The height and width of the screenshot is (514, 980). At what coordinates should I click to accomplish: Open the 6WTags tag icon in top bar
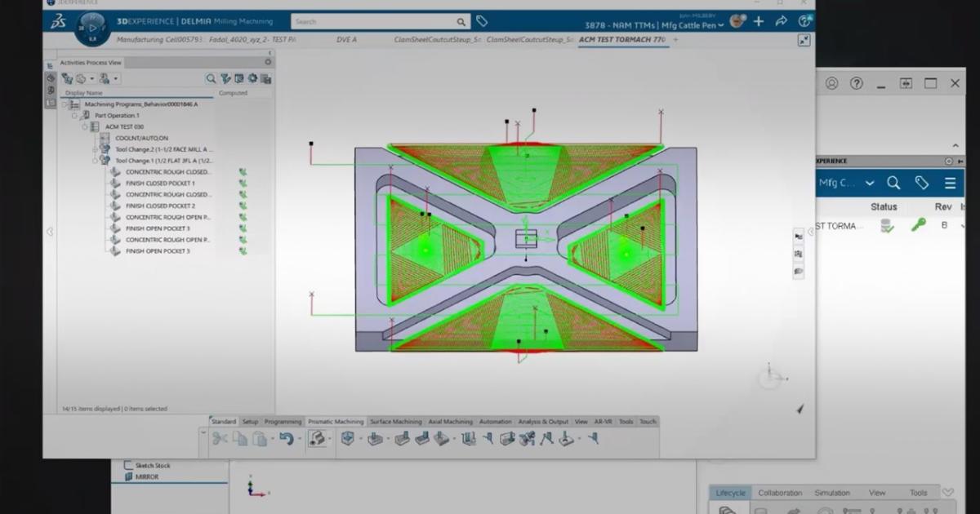[x=482, y=22]
